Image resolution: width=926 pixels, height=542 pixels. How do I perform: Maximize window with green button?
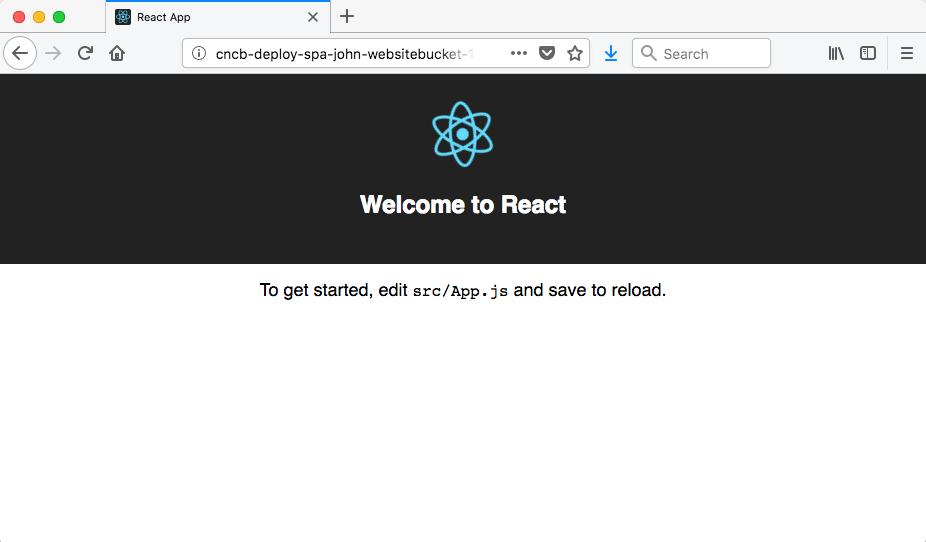tap(59, 17)
